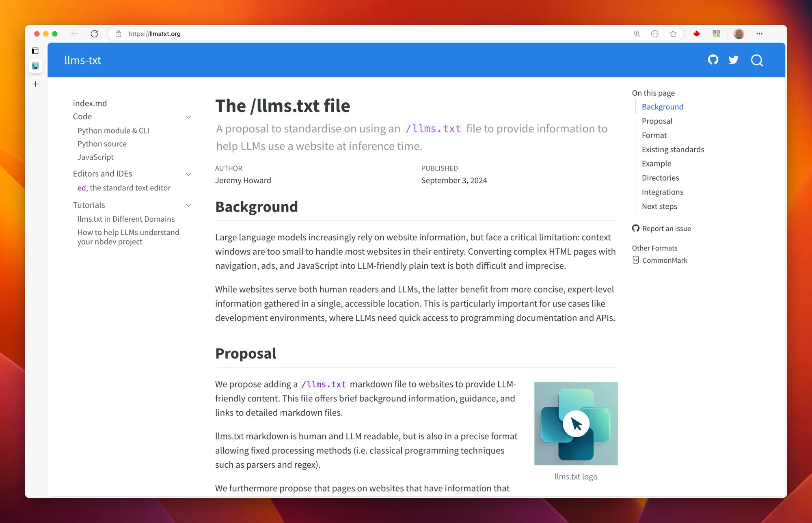
Task: Collapse the Tutorials section chevron
Action: click(188, 205)
